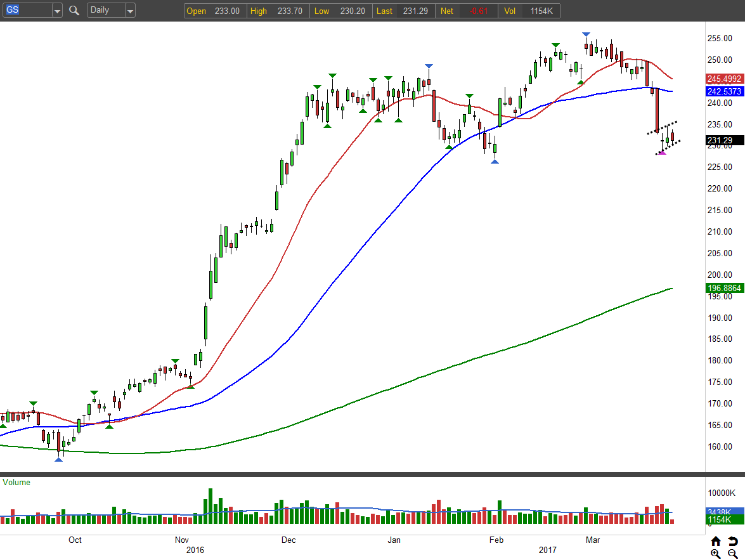Zoom in on the chart
Screen dimensions: 745x560
pos(716,554)
